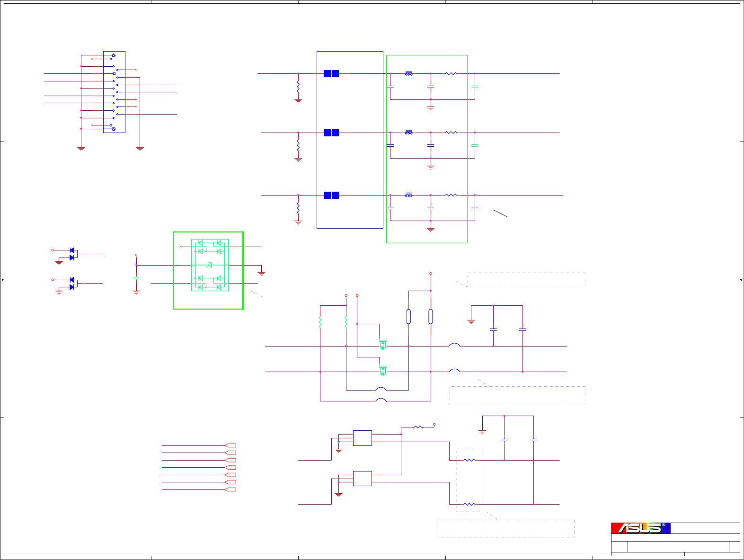Viewport: 744px width, 560px height.
Task: Click the bottommost red off-page connector arrow
Action: [230, 489]
